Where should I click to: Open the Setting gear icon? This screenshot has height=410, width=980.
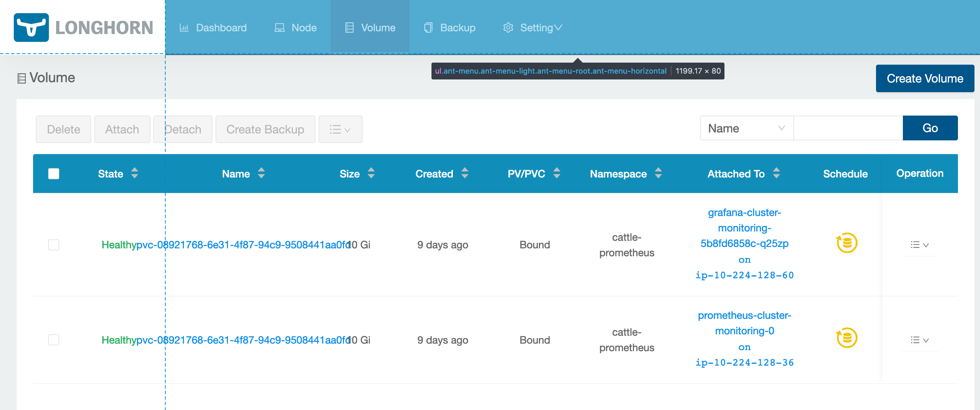tap(508, 28)
